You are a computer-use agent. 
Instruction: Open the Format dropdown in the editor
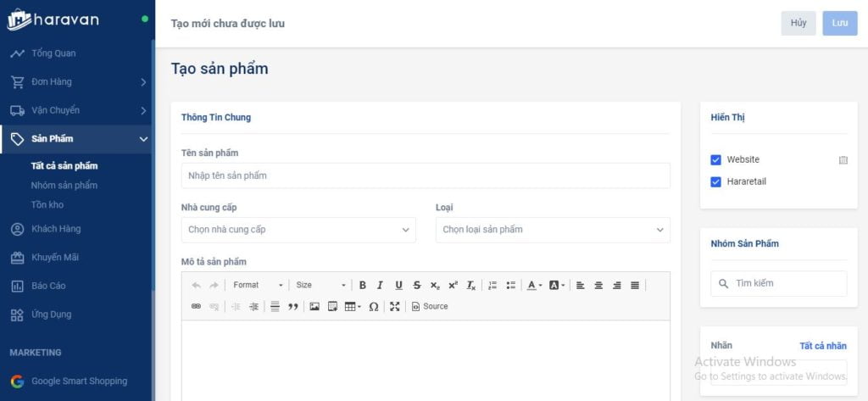coord(258,285)
